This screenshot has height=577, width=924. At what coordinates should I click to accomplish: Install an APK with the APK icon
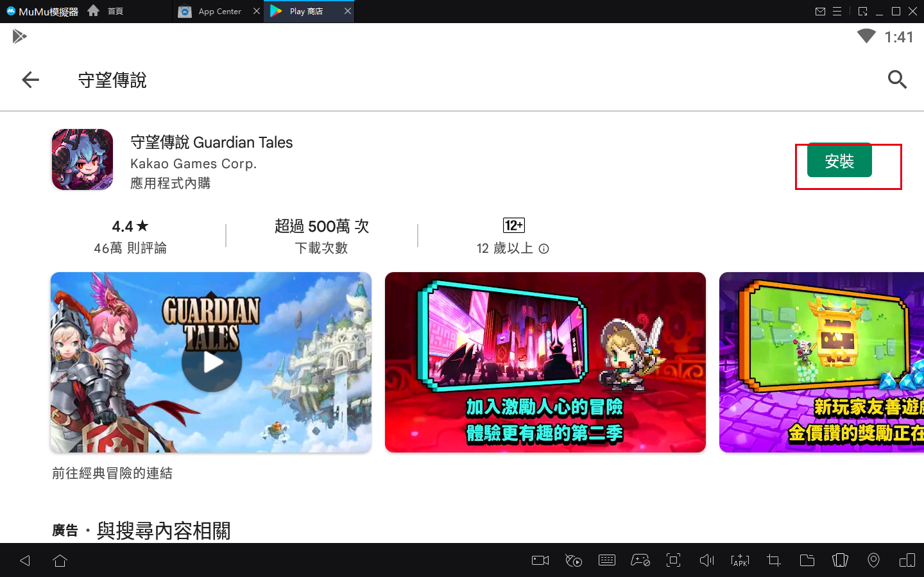pyautogui.click(x=740, y=560)
